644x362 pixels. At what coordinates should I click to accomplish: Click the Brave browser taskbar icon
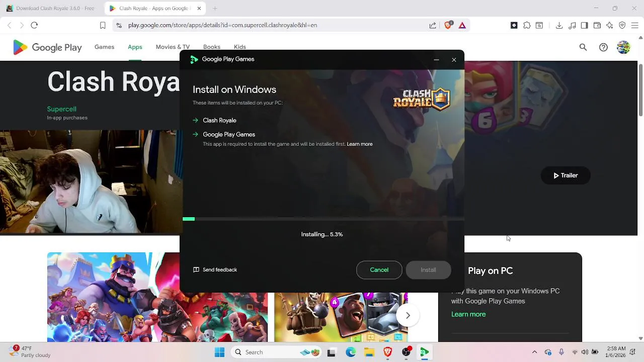pos(388,352)
